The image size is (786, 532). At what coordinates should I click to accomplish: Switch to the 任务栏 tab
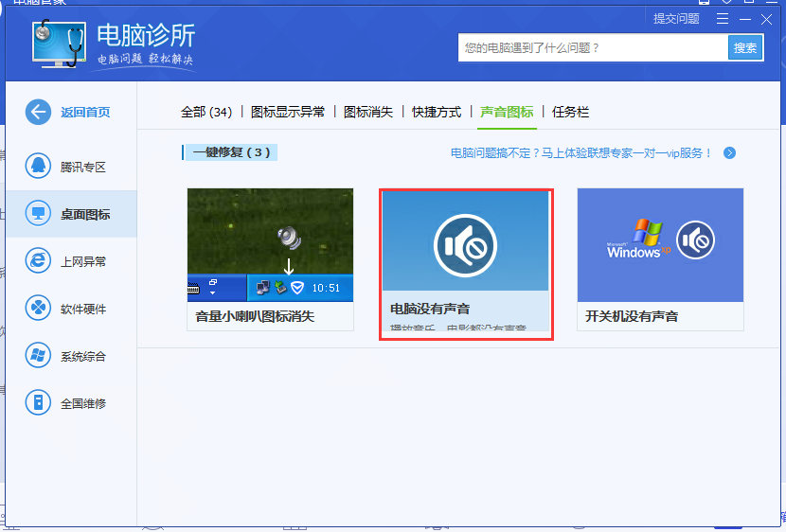pyautogui.click(x=570, y=112)
